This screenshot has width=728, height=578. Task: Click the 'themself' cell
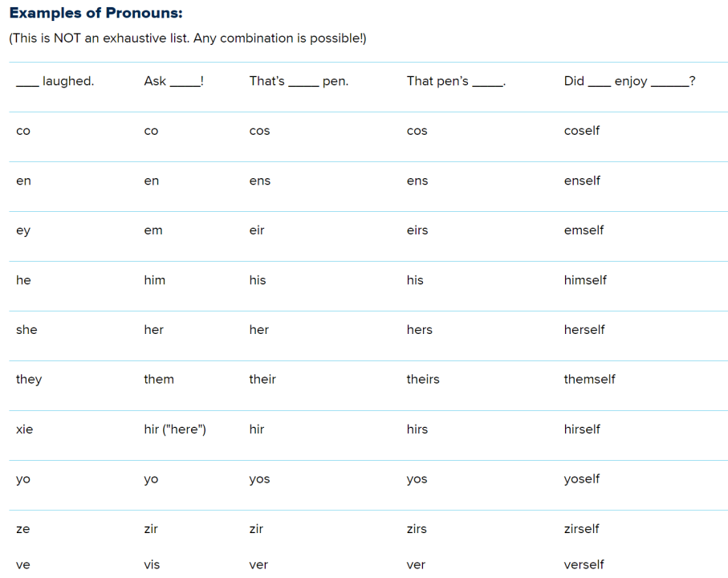point(589,380)
